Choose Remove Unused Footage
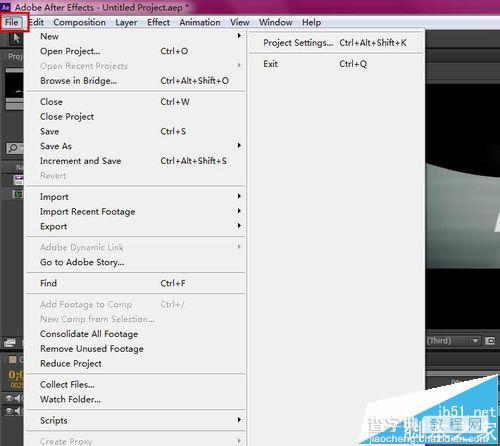Image resolution: width=500 pixels, height=446 pixels. (x=136, y=349)
